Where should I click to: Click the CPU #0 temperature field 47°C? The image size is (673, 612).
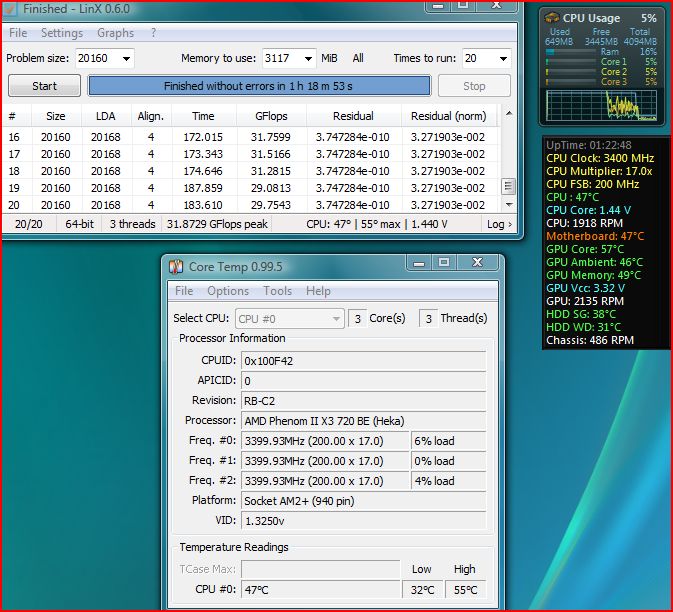coord(321,590)
